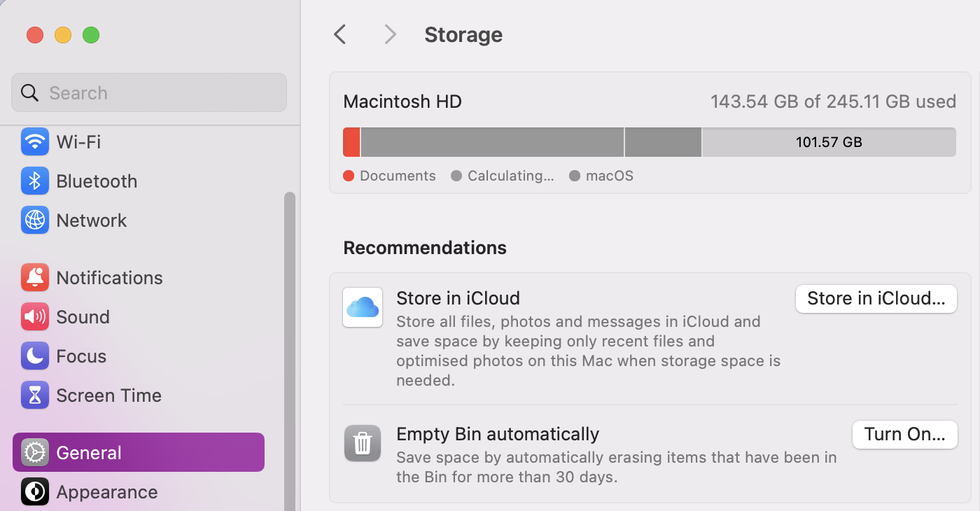Click the iCloud cloud icon
Screen dimensions: 980x511
tap(363, 307)
